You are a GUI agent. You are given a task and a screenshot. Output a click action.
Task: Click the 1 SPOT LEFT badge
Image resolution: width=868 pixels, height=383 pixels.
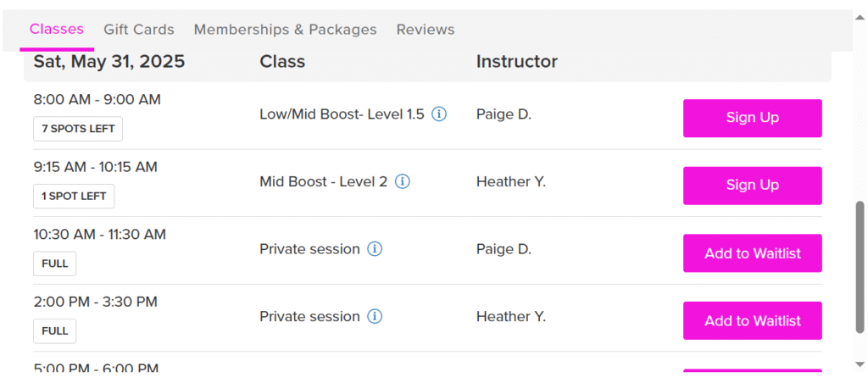click(74, 197)
